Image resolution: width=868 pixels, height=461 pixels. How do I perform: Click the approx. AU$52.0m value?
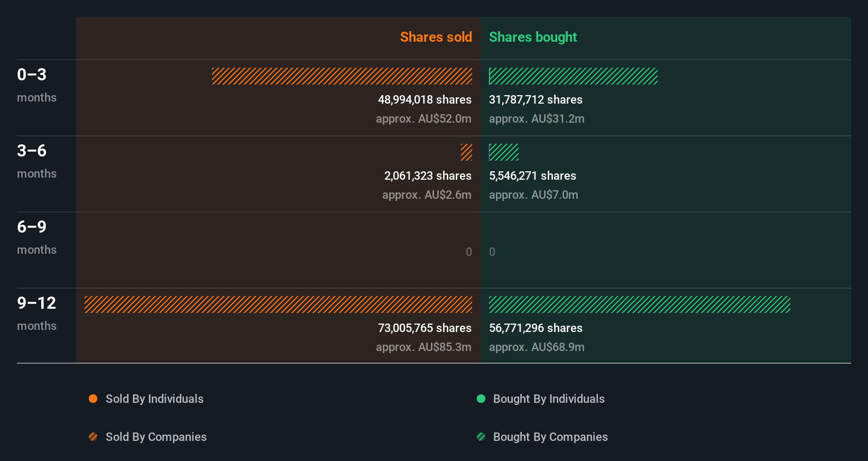pyautogui.click(x=423, y=118)
